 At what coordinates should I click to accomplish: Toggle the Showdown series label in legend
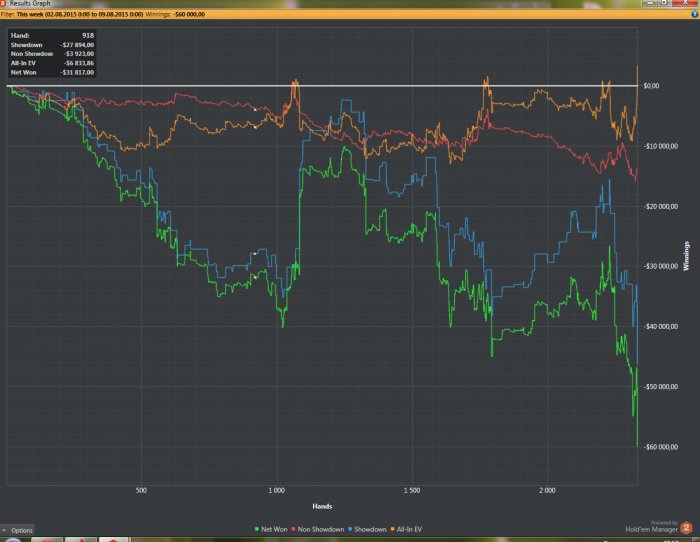click(372, 529)
